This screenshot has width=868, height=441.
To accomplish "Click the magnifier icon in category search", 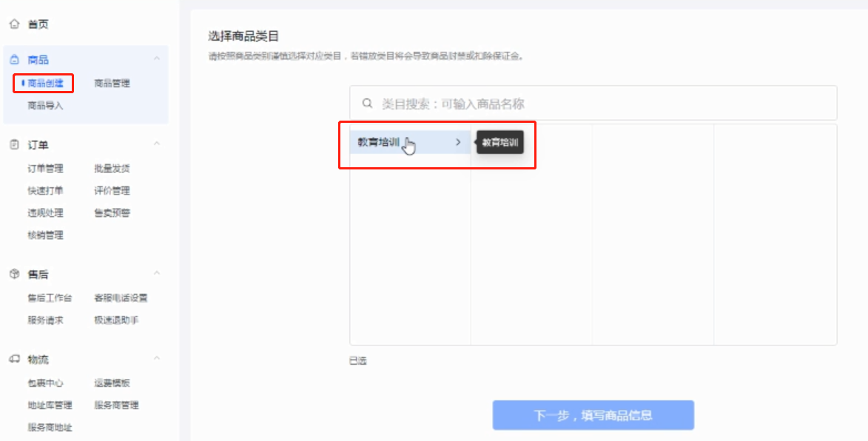I will click(x=367, y=104).
